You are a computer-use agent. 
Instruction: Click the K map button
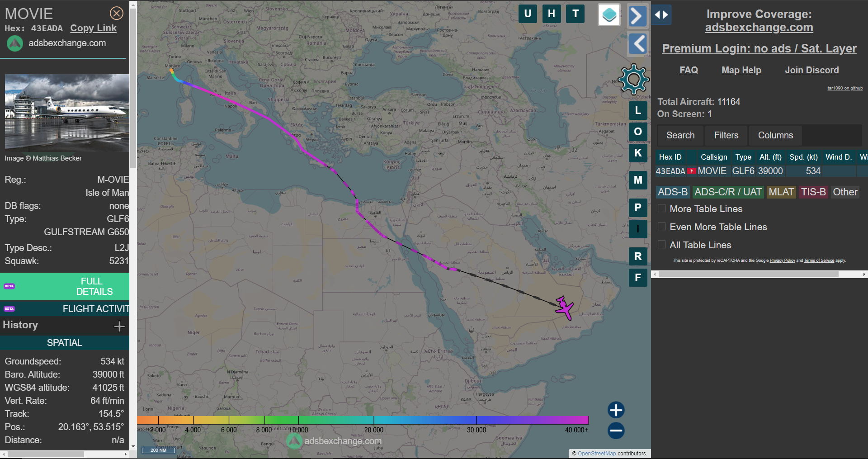click(638, 153)
